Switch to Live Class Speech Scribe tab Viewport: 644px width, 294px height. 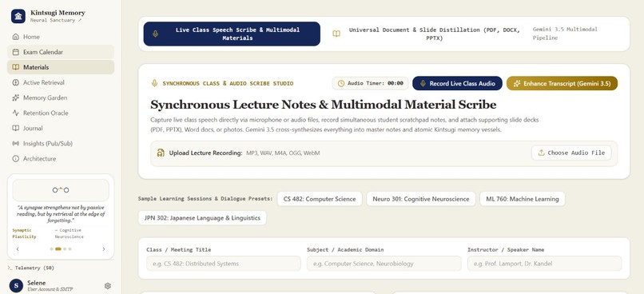tap(232, 34)
